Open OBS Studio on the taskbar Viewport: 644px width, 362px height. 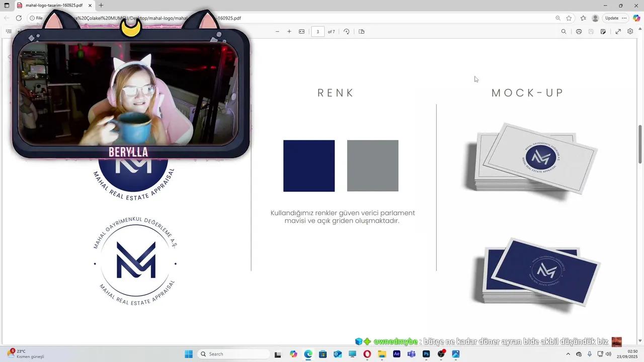point(441,354)
